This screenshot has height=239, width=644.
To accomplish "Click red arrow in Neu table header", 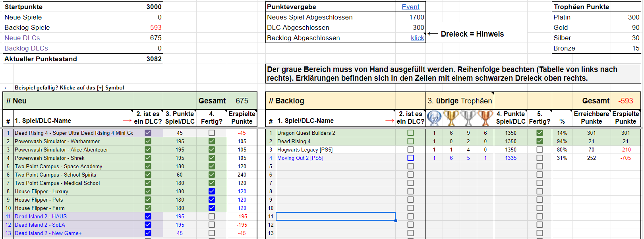I will (127, 121).
